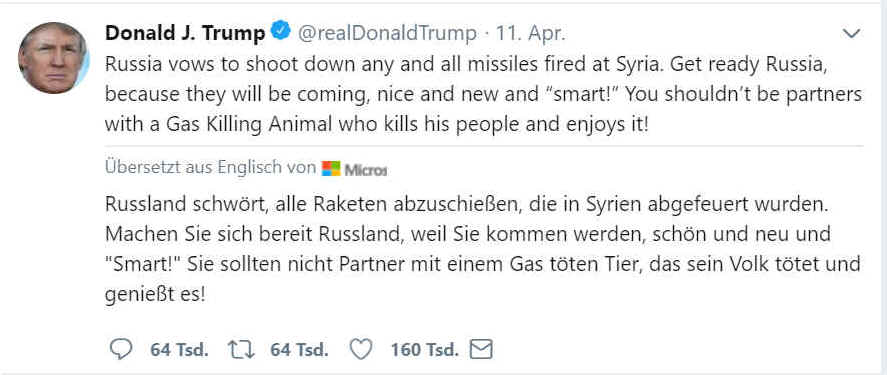Click the blue verified badge
The height and width of the screenshot is (375, 887).
[x=281, y=30]
